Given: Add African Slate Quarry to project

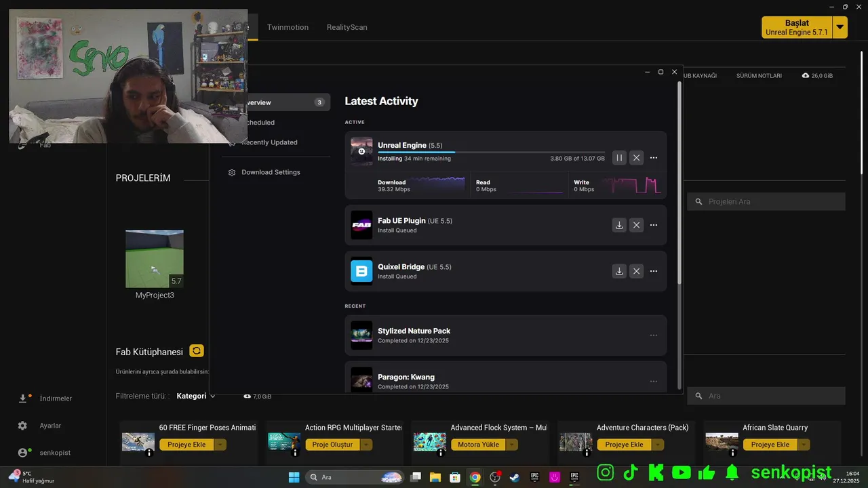Looking at the screenshot, I should coord(770,445).
